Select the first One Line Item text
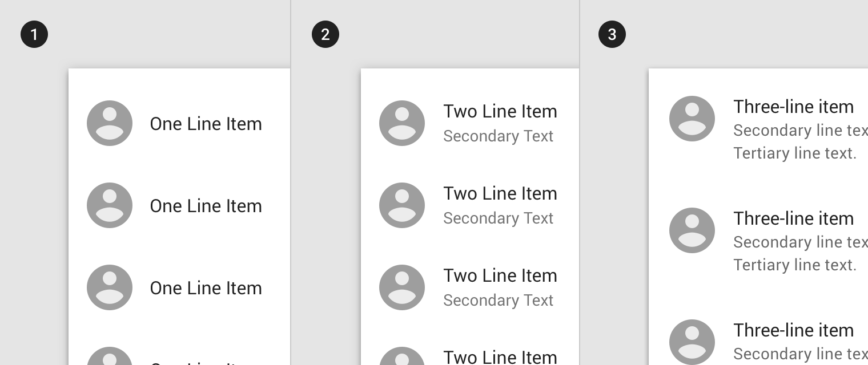 coord(206,124)
